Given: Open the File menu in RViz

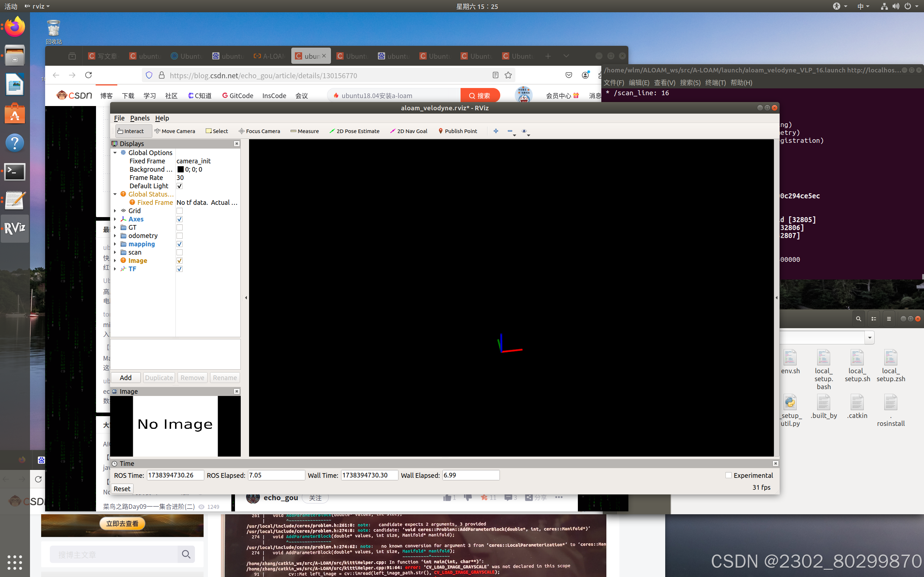Looking at the screenshot, I should pyautogui.click(x=119, y=118).
